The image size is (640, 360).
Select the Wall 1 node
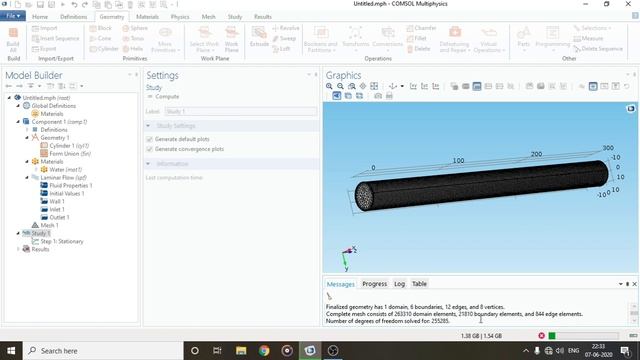click(52, 201)
